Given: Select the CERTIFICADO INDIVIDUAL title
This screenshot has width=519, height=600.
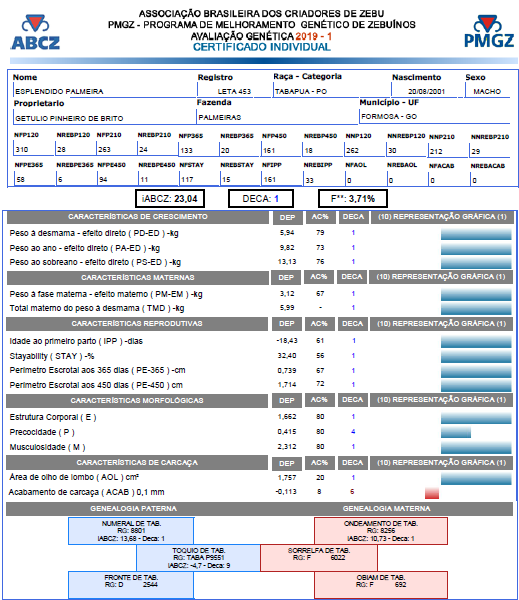Looking at the screenshot, I should coord(261,47).
